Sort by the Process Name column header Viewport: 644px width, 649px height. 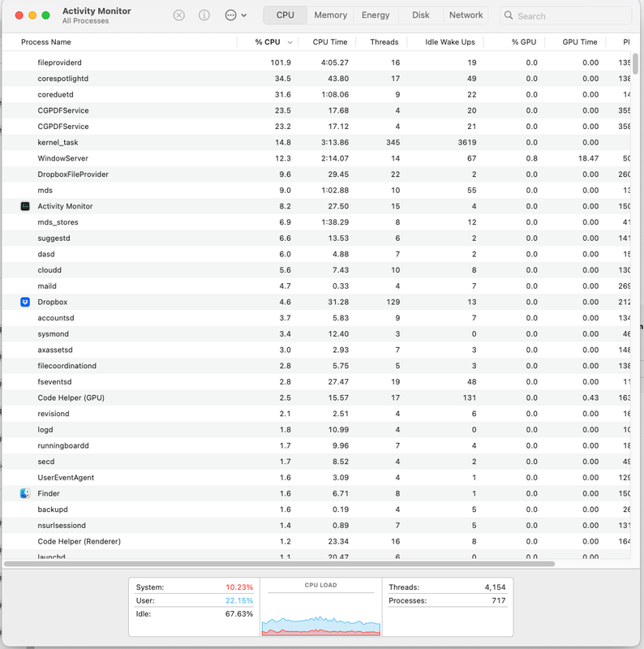(x=46, y=42)
